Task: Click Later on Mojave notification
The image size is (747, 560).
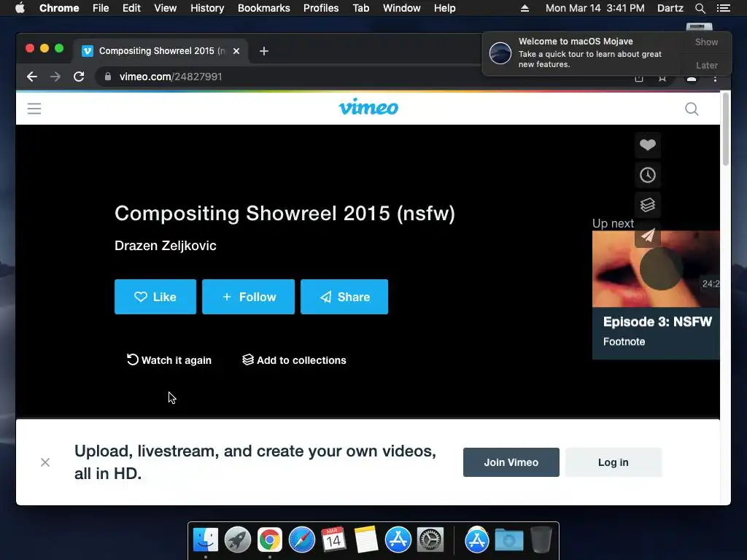Action: pos(706,65)
